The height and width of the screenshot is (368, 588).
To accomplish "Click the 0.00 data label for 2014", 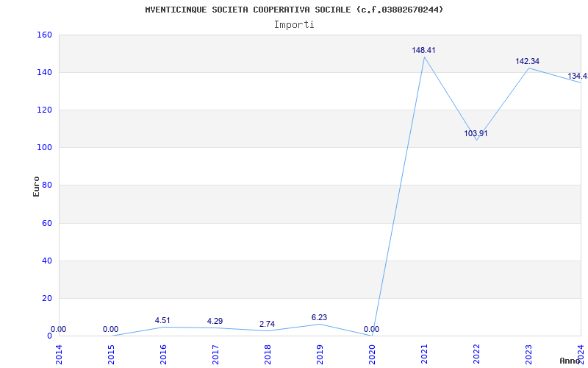I will pos(58,329).
